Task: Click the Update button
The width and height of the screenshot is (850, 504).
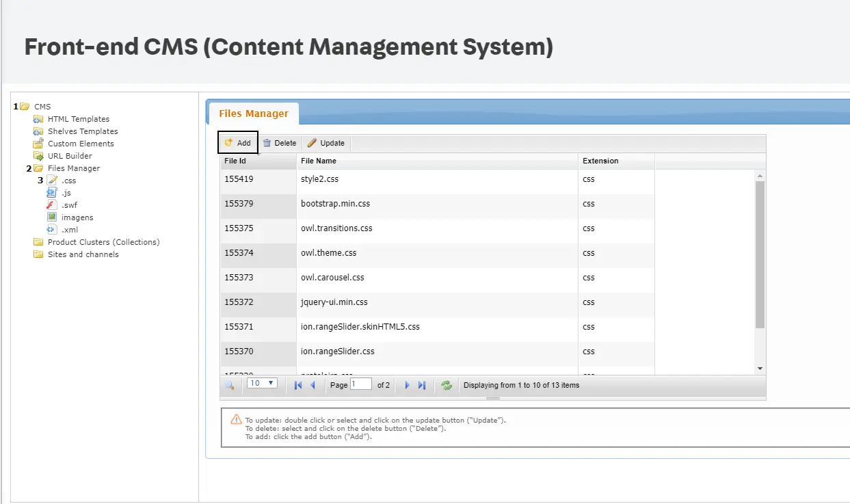Action: pos(326,143)
